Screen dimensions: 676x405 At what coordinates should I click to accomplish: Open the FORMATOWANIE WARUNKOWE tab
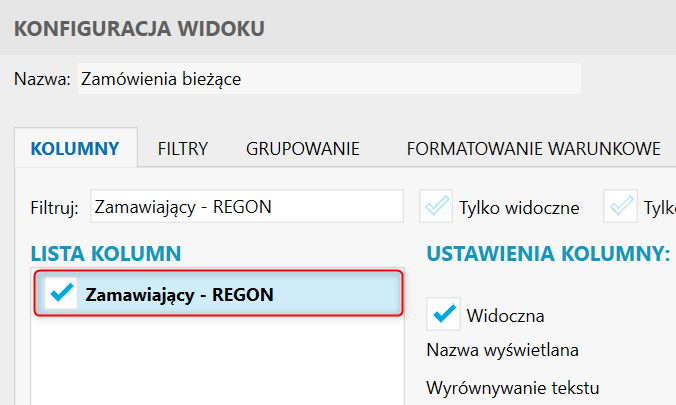pyautogui.click(x=533, y=150)
